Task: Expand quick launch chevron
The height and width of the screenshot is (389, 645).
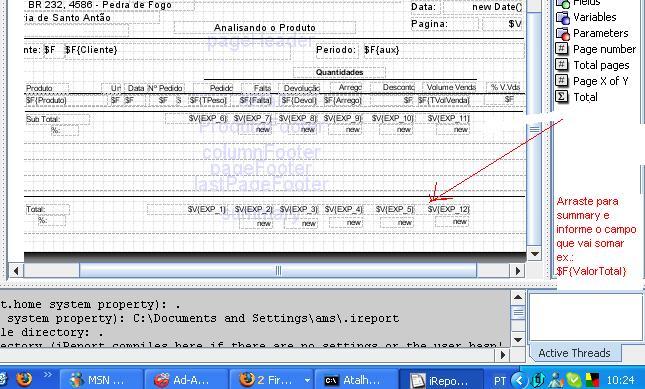Action: point(48,374)
